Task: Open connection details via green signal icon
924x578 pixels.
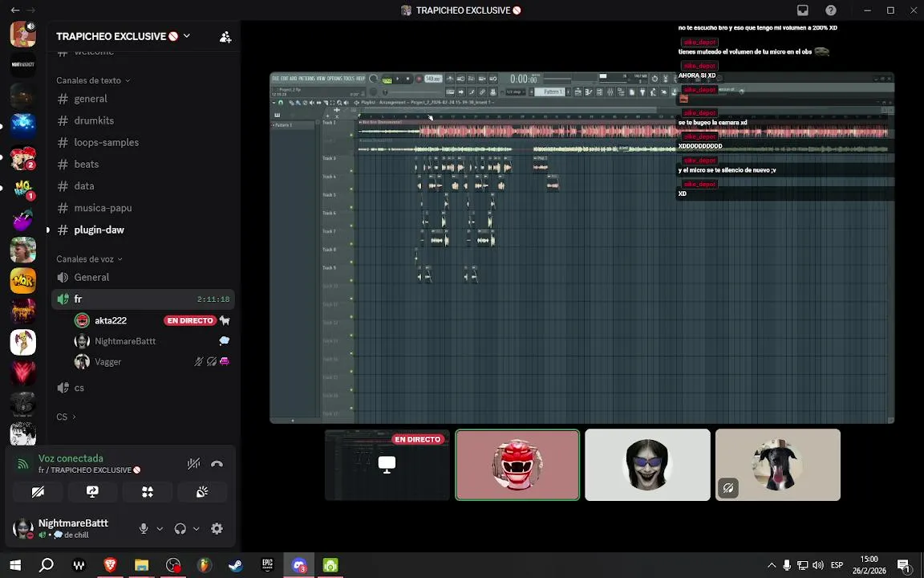Action: [23, 464]
